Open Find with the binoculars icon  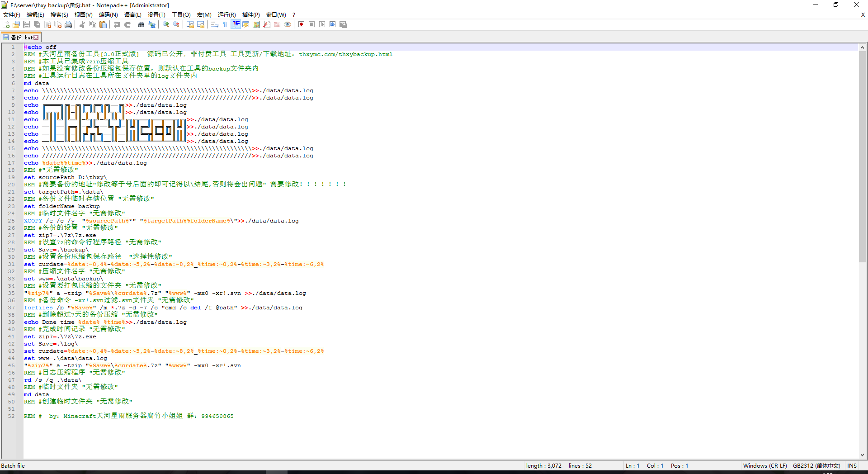(x=142, y=24)
